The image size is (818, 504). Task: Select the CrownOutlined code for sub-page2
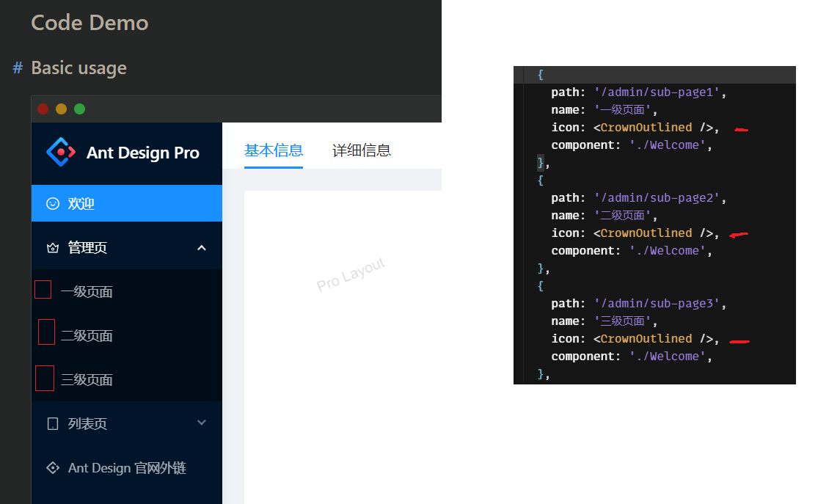tap(644, 233)
